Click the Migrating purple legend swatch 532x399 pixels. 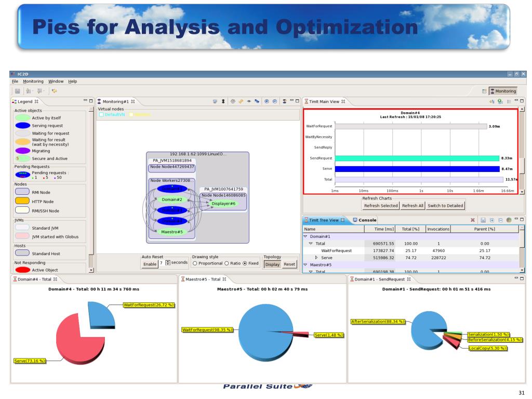pos(23,150)
